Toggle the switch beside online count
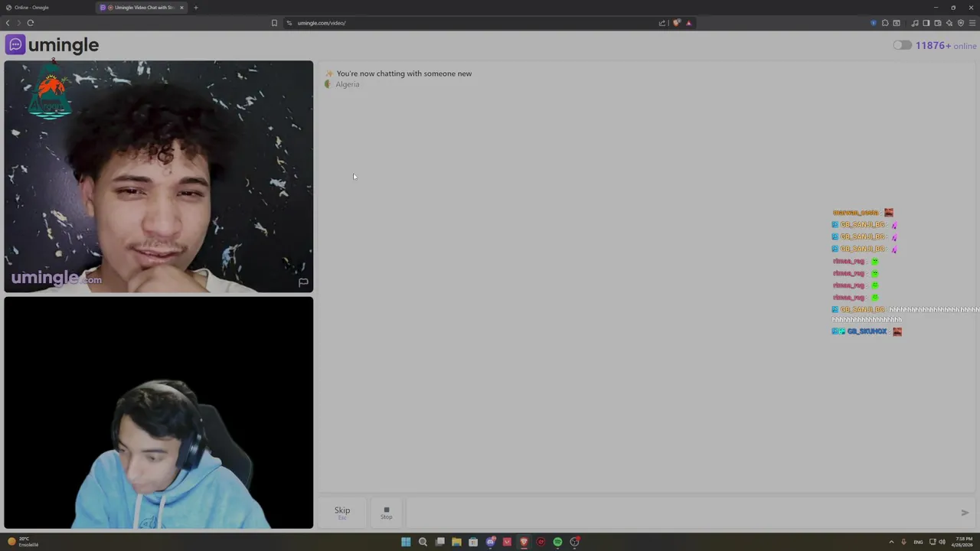Screen dimensions: 980x551 tap(902, 45)
